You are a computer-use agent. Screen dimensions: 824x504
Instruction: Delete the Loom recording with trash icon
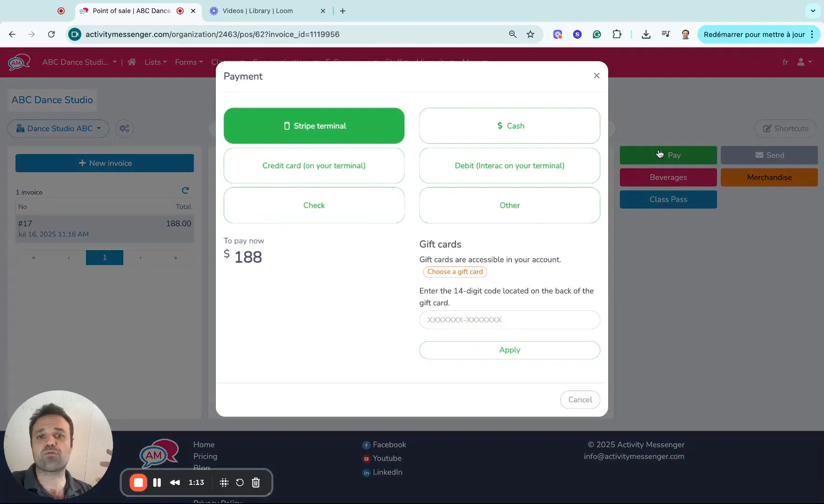point(256,483)
